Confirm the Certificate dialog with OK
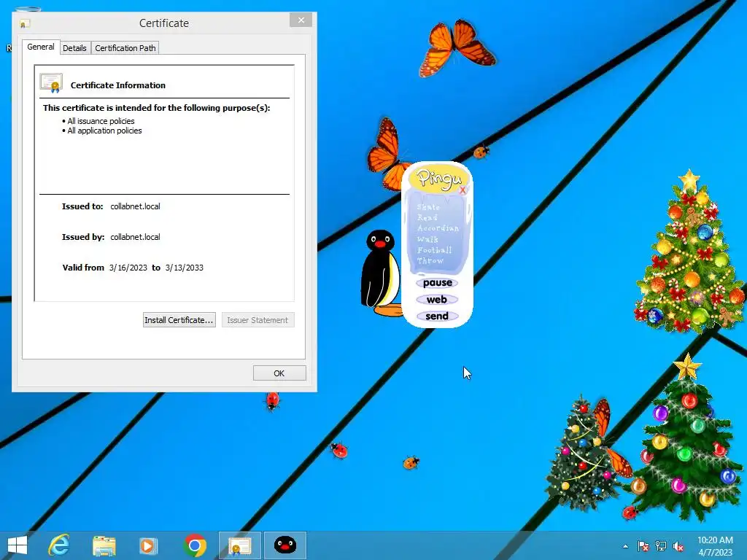 click(x=279, y=373)
